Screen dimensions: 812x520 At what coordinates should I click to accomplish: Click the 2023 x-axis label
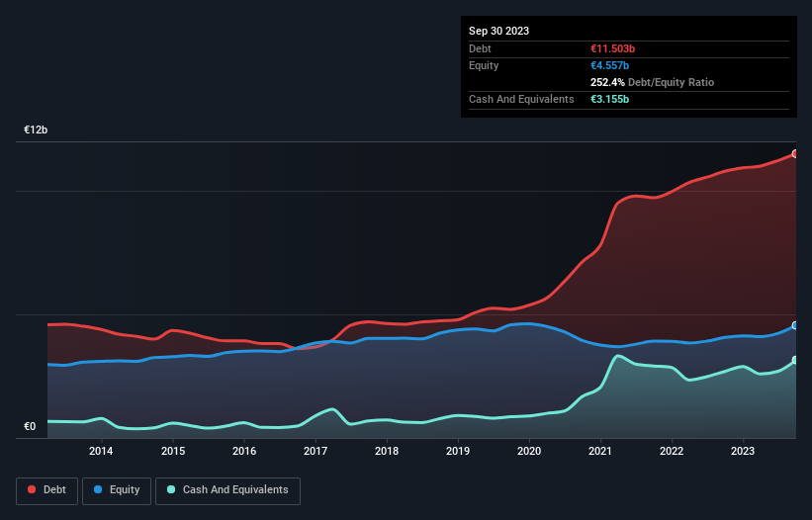point(743,451)
